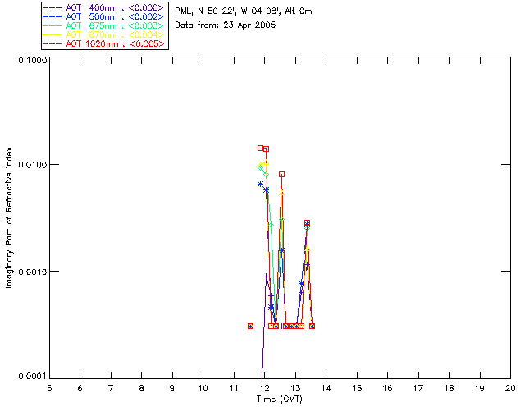Image resolution: width=525 pixels, height=420 pixels.
Task: Click the y-axis tick label 0.0010
Action: click(32, 272)
